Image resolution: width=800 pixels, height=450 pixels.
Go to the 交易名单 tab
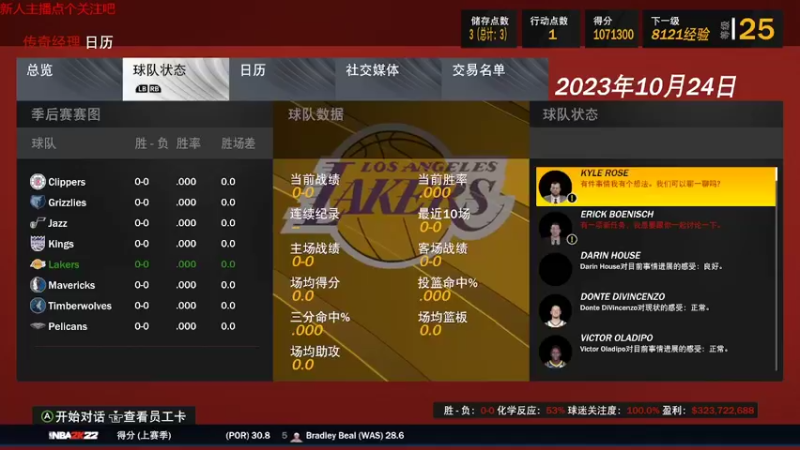tap(495, 79)
